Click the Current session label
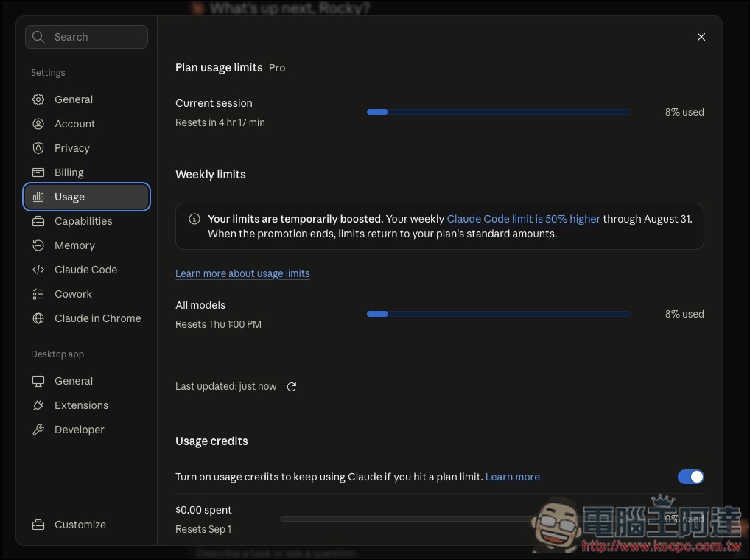This screenshot has width=750, height=560. [214, 103]
